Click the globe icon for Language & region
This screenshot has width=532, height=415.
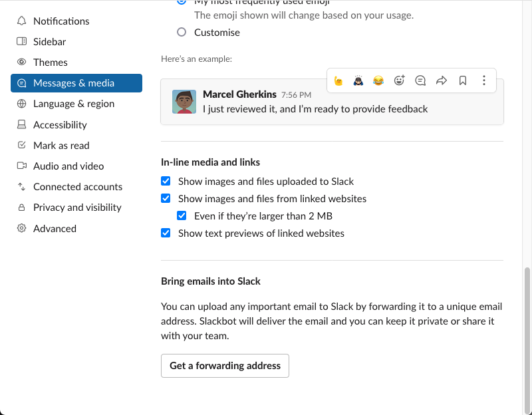point(21,104)
